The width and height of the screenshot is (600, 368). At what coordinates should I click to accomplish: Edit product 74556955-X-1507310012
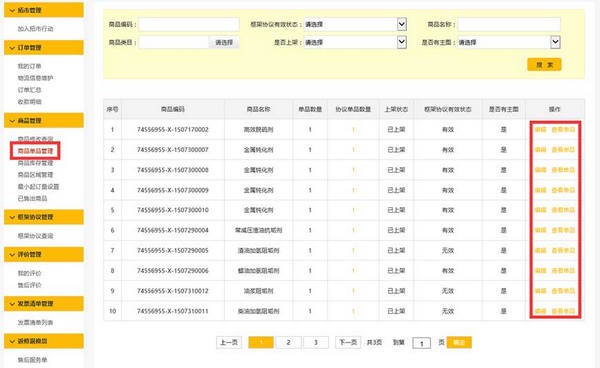click(x=540, y=291)
